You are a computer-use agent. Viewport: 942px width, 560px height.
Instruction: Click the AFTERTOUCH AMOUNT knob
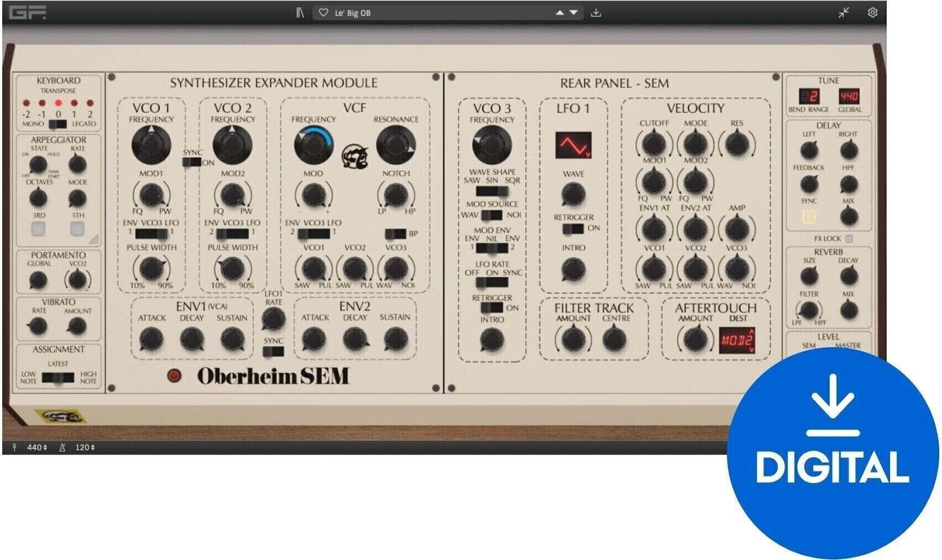[x=695, y=339]
